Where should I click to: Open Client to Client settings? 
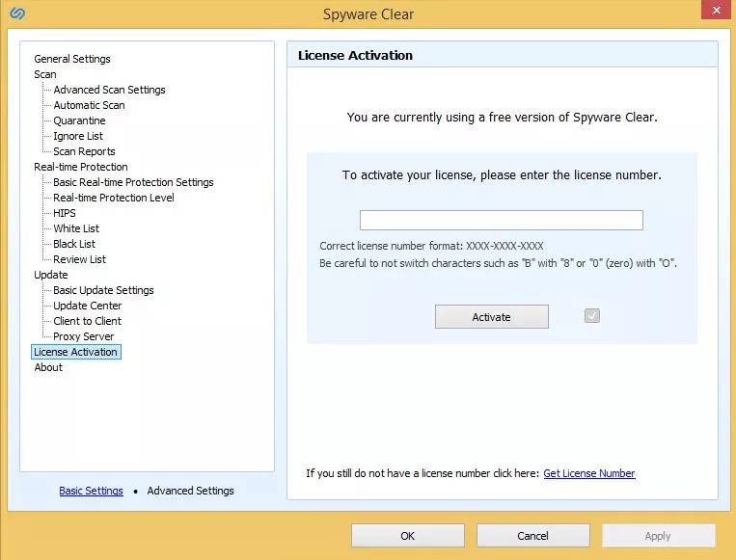pyautogui.click(x=88, y=321)
